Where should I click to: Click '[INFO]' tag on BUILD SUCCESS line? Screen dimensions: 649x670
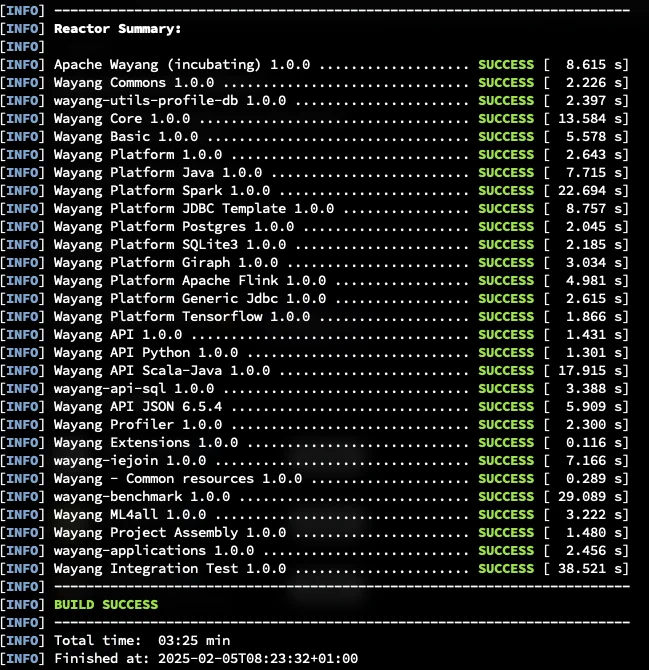(x=22, y=605)
